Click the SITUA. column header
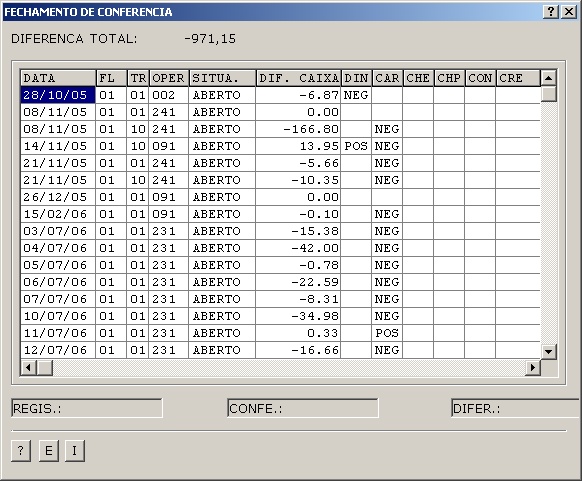 [222, 78]
